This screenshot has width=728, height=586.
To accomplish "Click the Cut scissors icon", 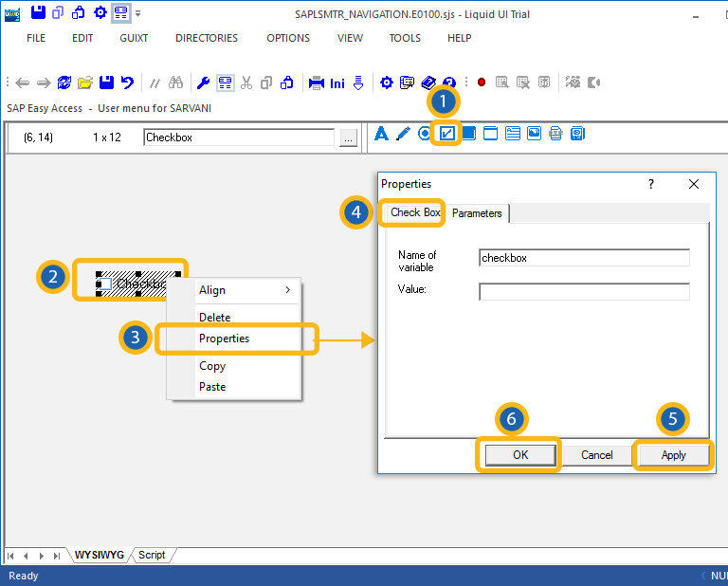I will (x=246, y=82).
